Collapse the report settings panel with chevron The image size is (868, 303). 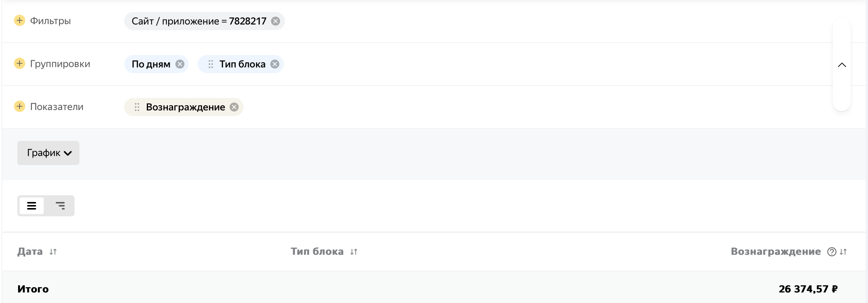842,65
